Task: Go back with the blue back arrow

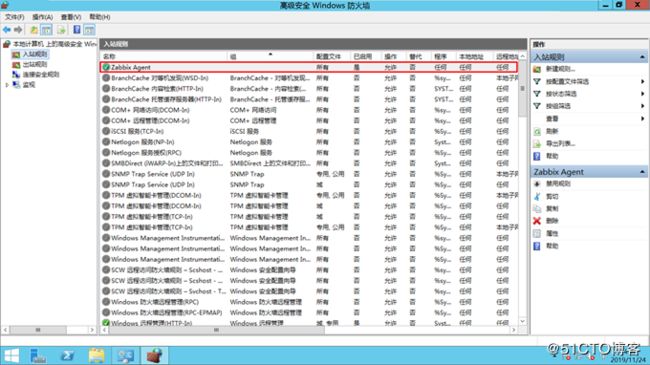Action: (x=7, y=30)
